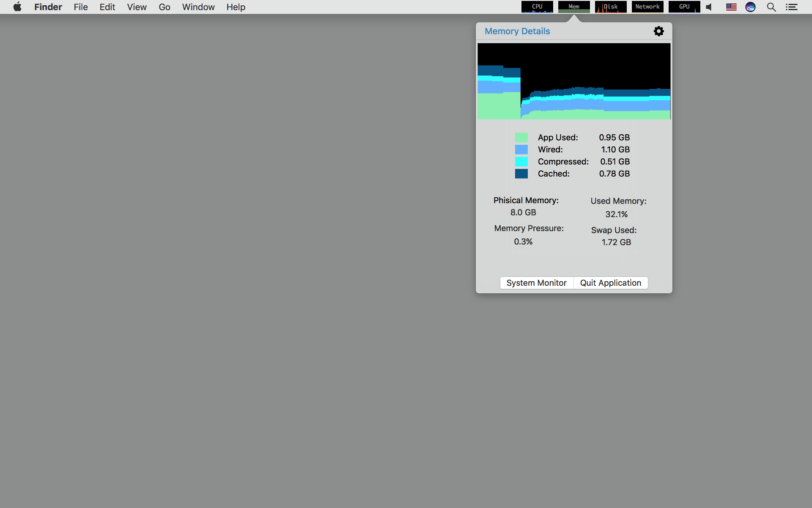Open the CPU monitor in menu bar
Viewport: 812px width, 508px height.
pos(537,7)
